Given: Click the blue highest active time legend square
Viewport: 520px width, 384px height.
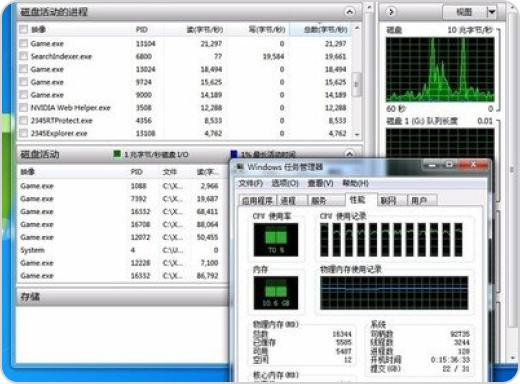Looking at the screenshot, I should (x=234, y=154).
